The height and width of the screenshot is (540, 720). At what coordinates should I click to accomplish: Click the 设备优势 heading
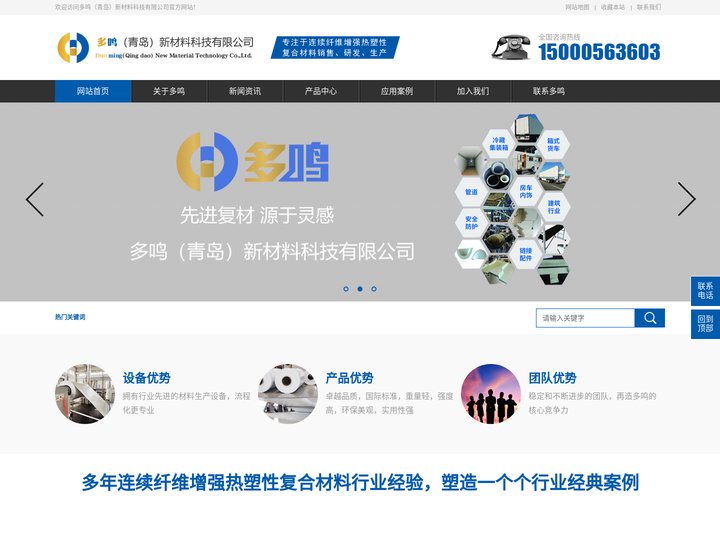pyautogui.click(x=146, y=378)
